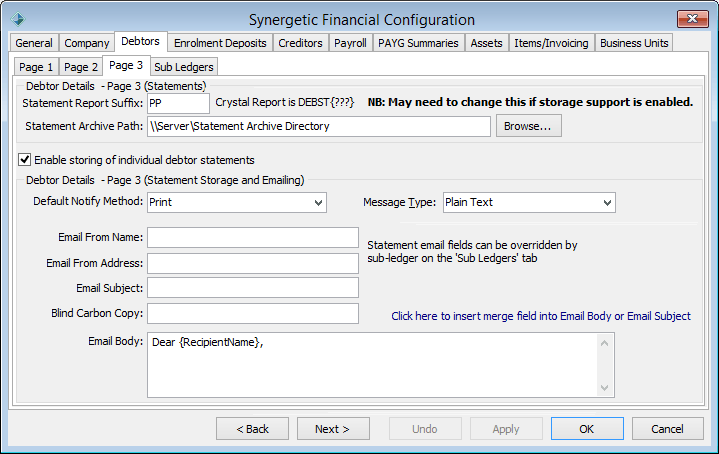Confirm with the OK button

[x=587, y=429]
